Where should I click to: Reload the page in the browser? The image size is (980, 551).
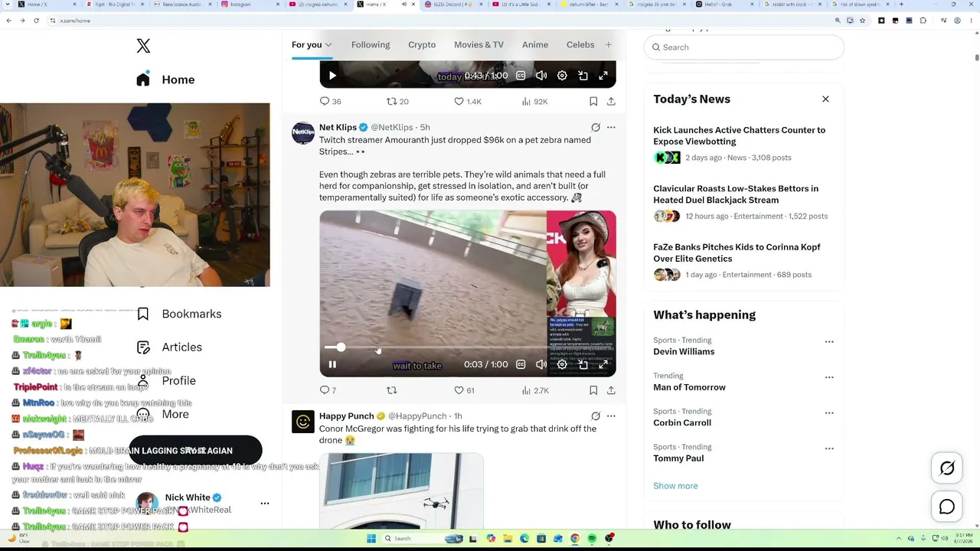(36, 21)
